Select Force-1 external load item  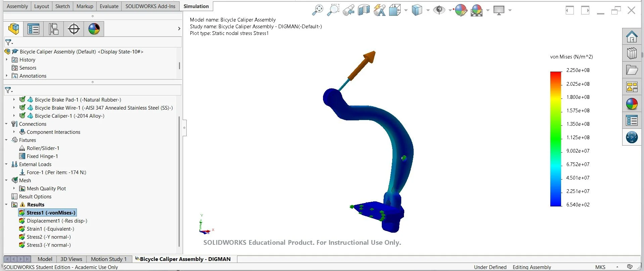(53, 172)
